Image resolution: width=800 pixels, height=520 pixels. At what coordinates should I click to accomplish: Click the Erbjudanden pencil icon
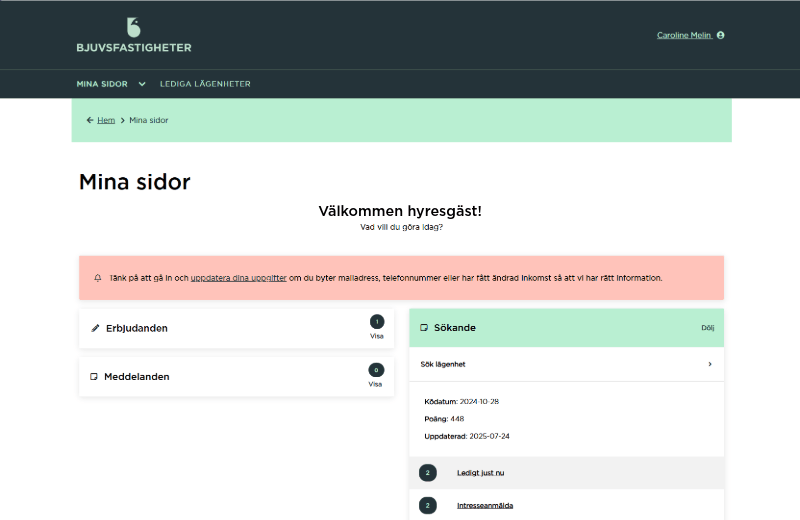pos(95,328)
